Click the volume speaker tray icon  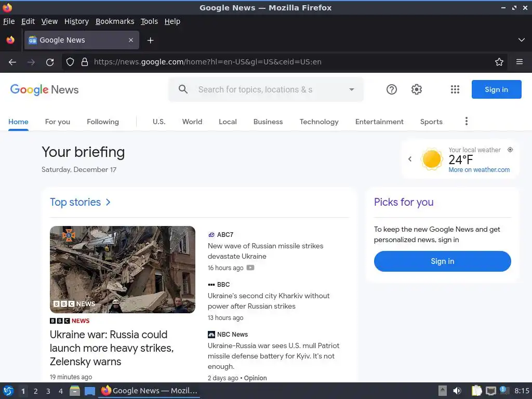pyautogui.click(x=457, y=391)
